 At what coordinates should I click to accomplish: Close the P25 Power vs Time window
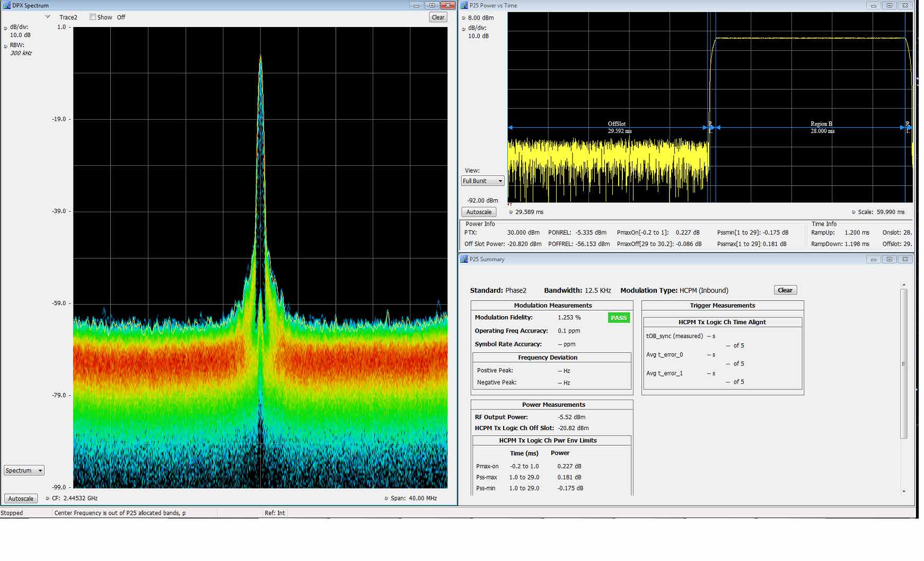point(905,5)
